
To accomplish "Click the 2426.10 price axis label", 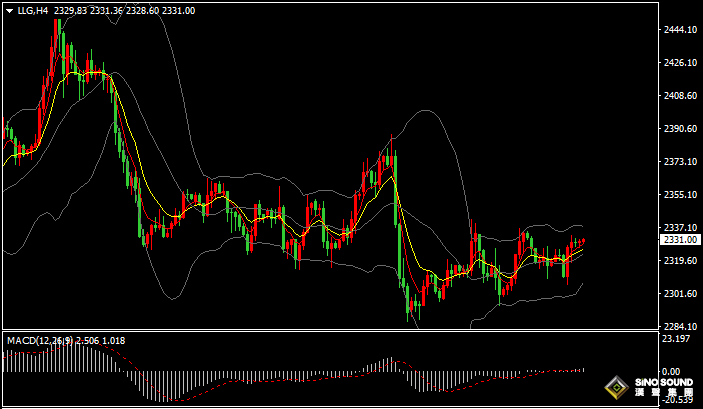I will tap(680, 63).
